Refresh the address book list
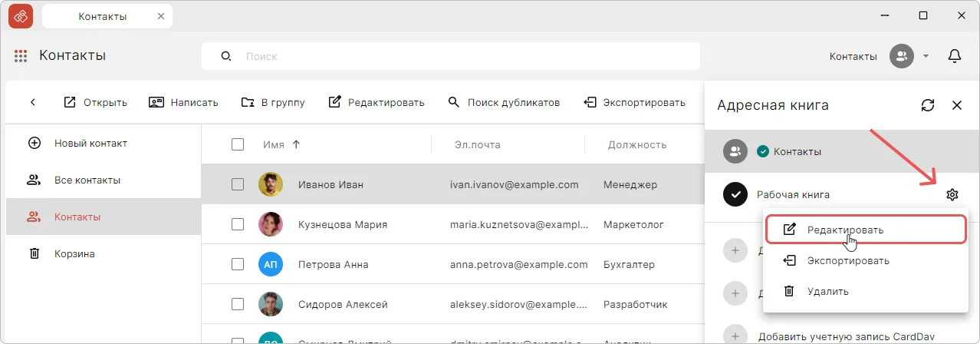Viewport: 980px width, 344px height. pyautogui.click(x=928, y=105)
